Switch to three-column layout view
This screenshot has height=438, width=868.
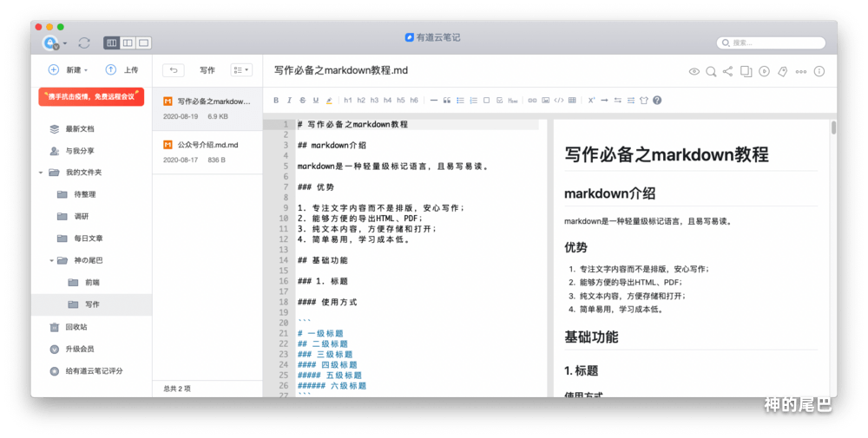(x=112, y=42)
